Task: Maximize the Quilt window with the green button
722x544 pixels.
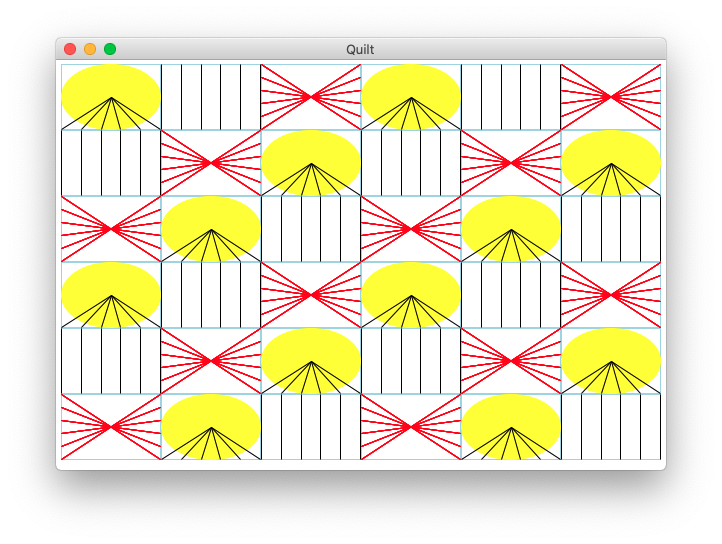Action: tap(110, 49)
